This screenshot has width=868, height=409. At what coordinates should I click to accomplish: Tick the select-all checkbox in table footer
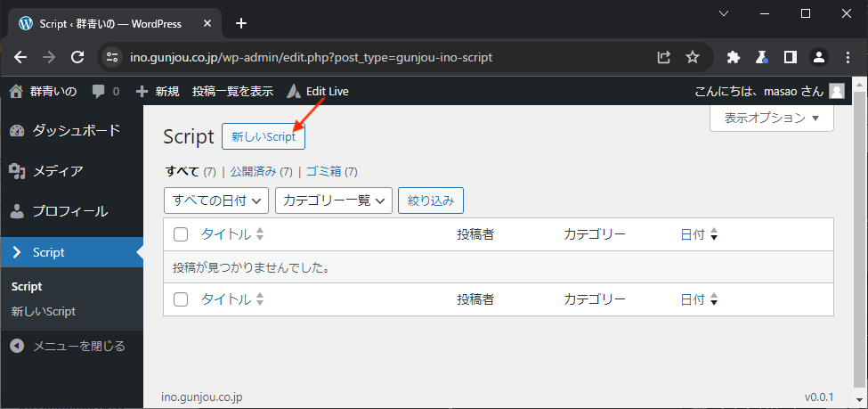181,299
